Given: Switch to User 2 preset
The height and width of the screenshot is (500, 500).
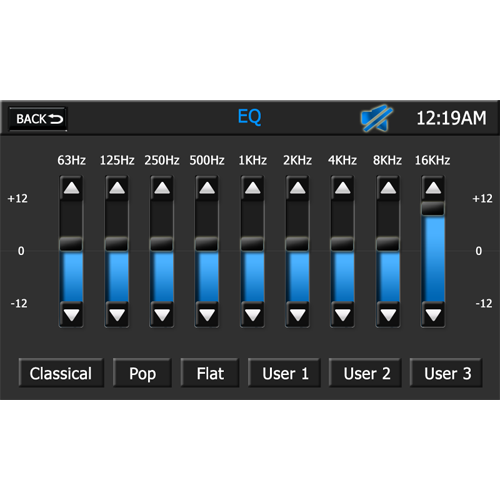Looking at the screenshot, I should (x=365, y=373).
